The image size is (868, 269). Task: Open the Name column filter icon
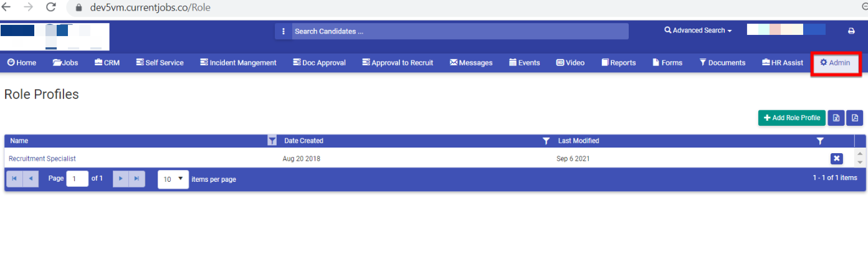tap(272, 141)
